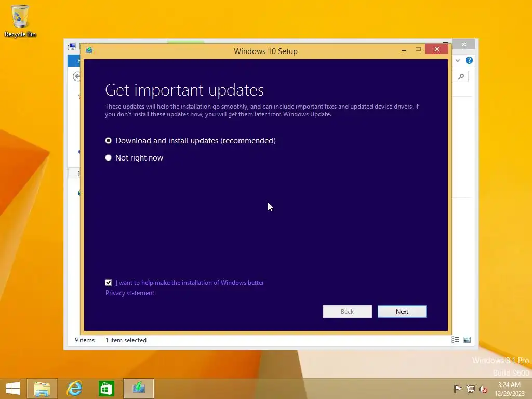Open File Explorer from the taskbar
This screenshot has height=399, width=532.
[42, 389]
